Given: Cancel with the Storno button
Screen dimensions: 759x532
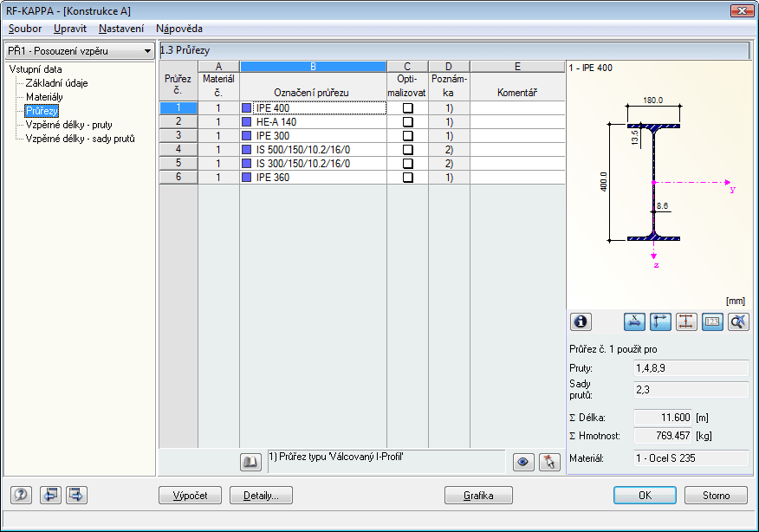Looking at the screenshot, I should [x=716, y=496].
